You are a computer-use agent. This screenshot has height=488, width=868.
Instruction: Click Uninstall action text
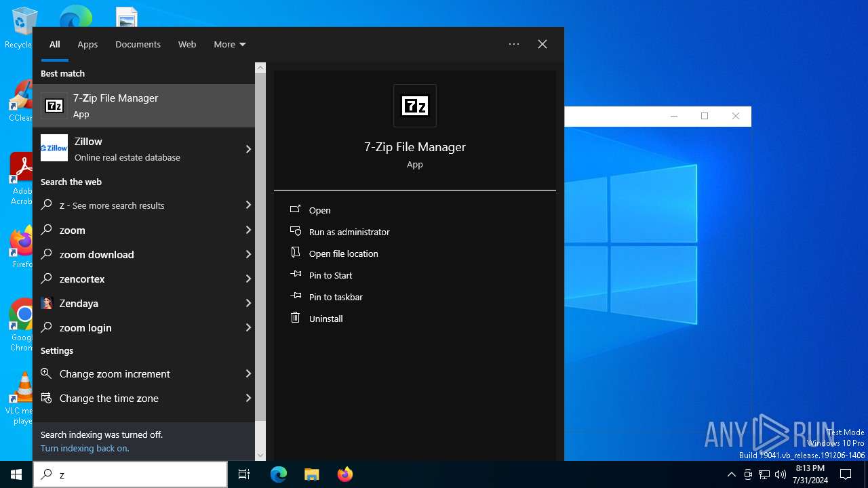326,319
